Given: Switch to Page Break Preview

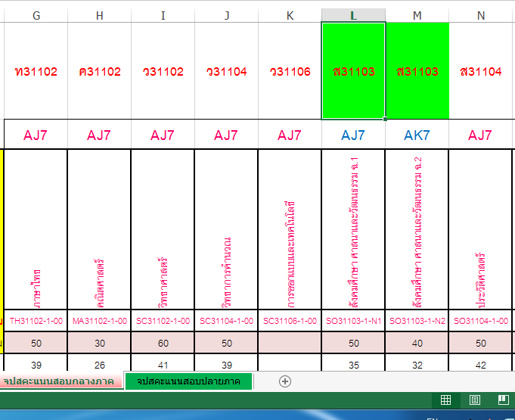Looking at the screenshot, I should [x=503, y=400].
